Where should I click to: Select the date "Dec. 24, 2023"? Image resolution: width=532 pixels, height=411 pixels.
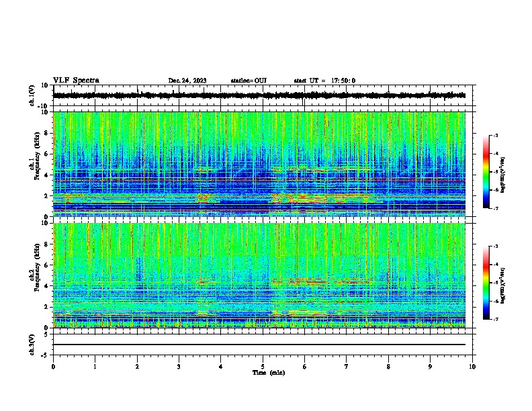pos(187,81)
